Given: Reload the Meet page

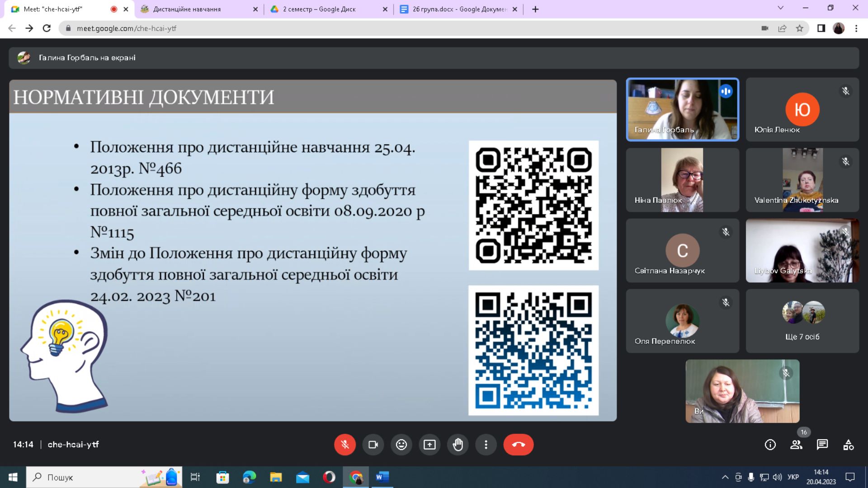Looking at the screenshot, I should coord(47,28).
